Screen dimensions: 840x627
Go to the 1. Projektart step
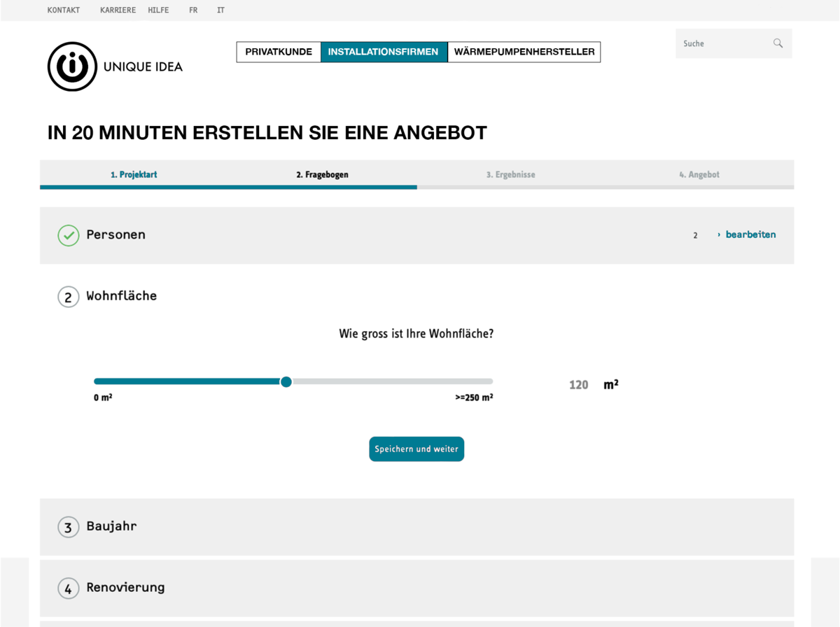pyautogui.click(x=134, y=175)
